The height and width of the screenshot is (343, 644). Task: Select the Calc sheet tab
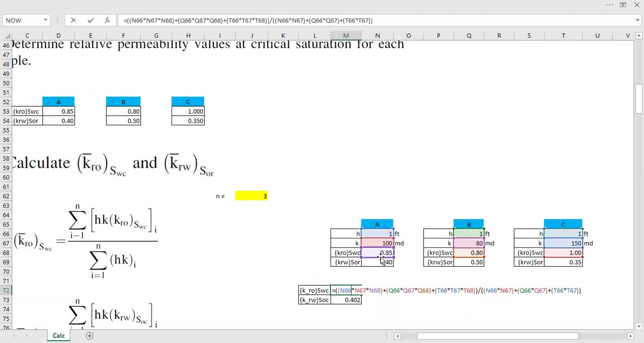coord(58,335)
